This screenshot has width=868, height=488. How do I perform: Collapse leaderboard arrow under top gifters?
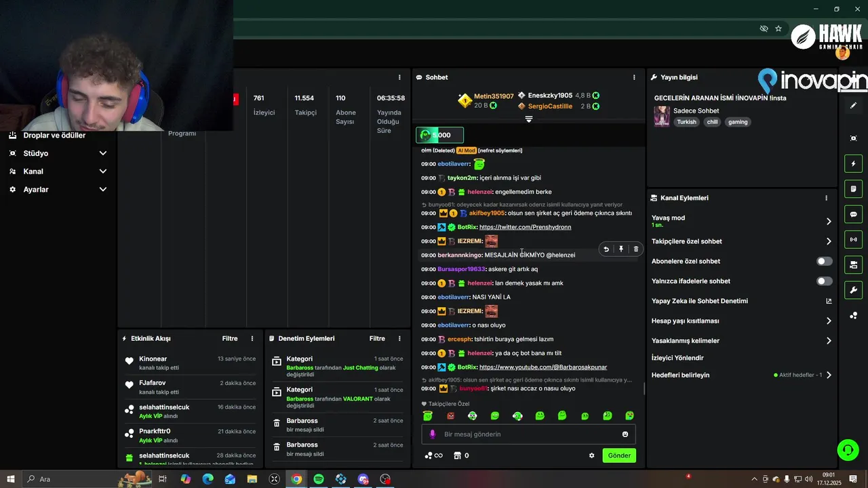(529, 119)
